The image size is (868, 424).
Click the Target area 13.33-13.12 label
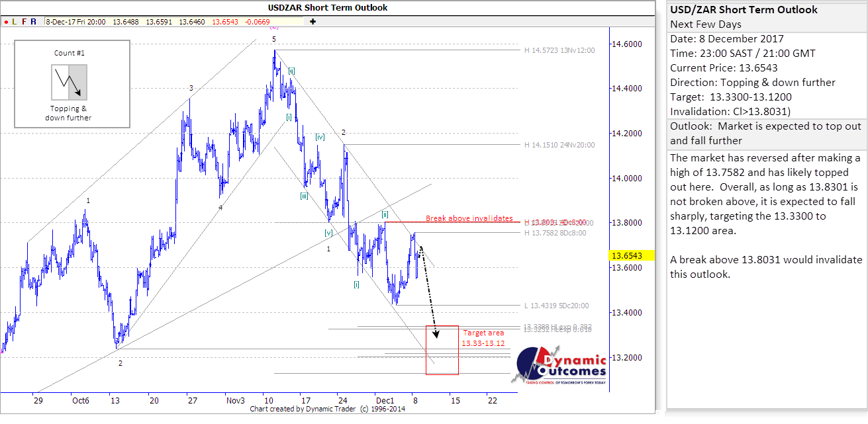point(483,339)
